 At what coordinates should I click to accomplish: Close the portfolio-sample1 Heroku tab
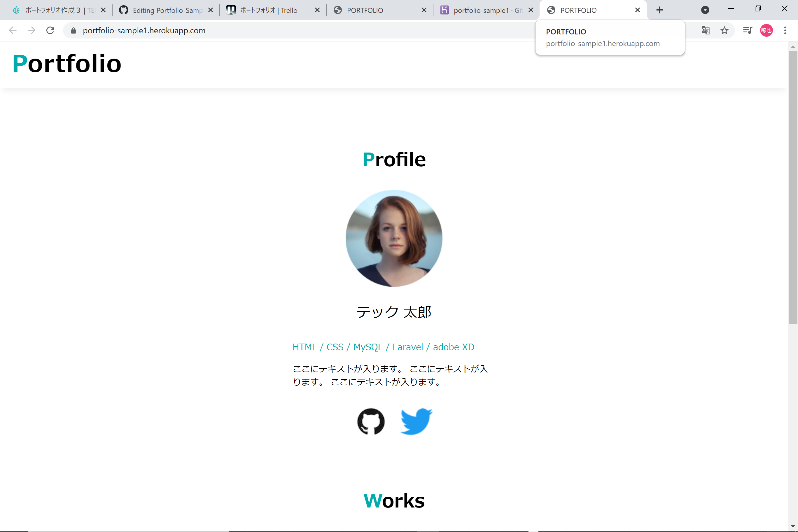point(531,10)
